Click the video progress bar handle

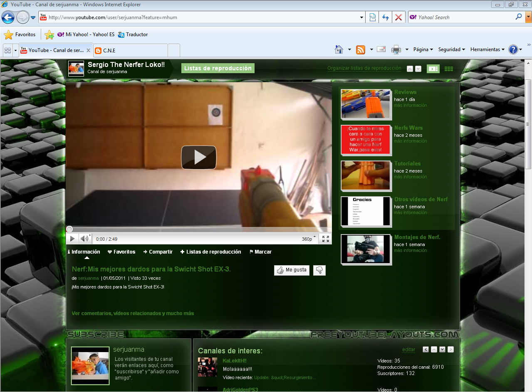[x=69, y=229]
